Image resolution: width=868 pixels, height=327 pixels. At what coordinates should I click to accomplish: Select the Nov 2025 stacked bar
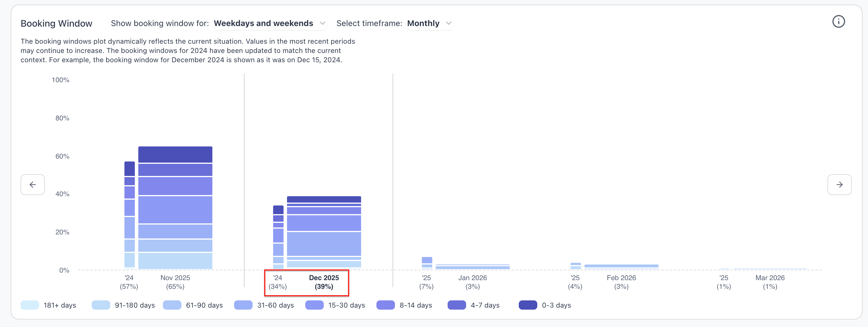pyautogui.click(x=175, y=208)
